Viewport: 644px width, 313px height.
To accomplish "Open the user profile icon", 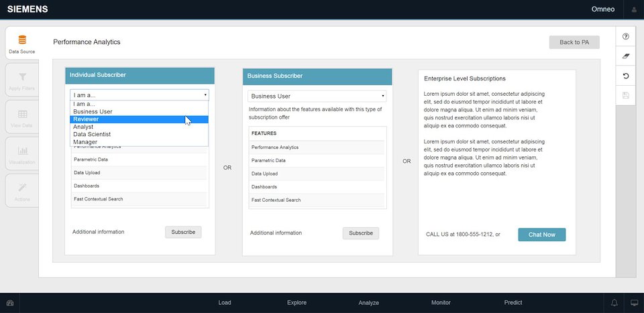I will click(634, 9).
